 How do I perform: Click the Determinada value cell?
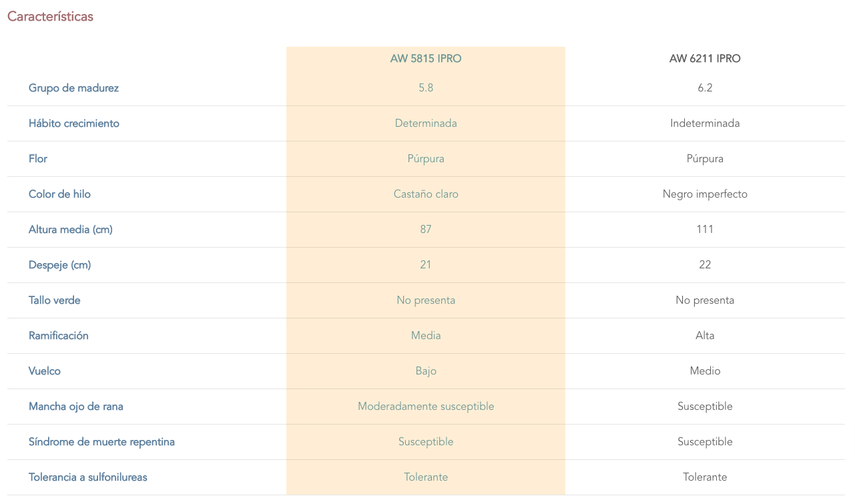(426, 123)
